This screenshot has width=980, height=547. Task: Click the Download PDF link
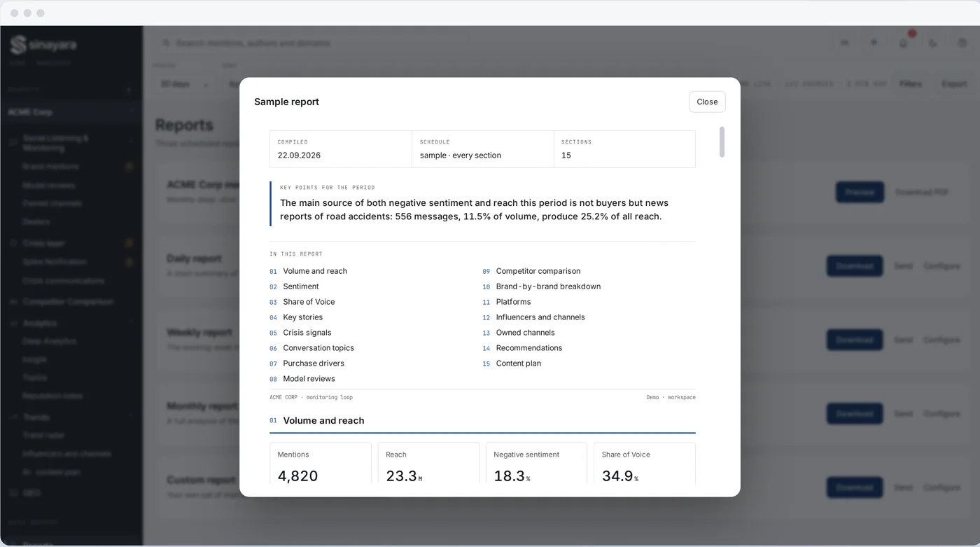pyautogui.click(x=922, y=192)
